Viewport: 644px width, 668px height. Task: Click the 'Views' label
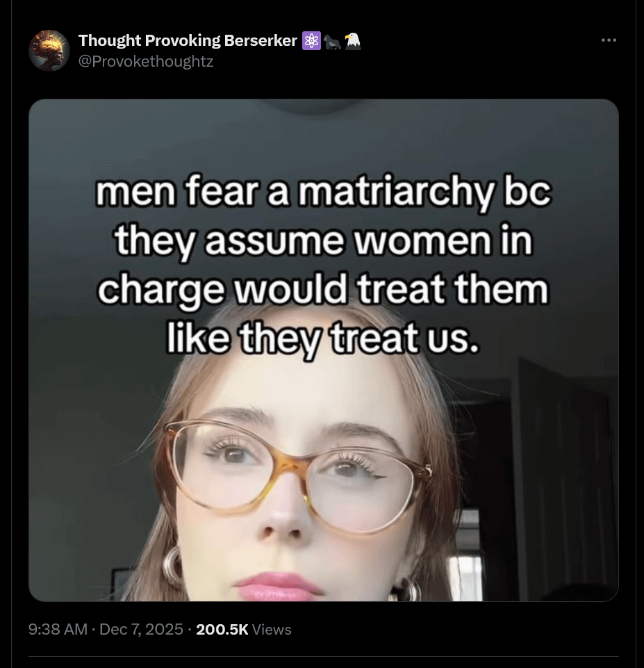tap(272, 629)
